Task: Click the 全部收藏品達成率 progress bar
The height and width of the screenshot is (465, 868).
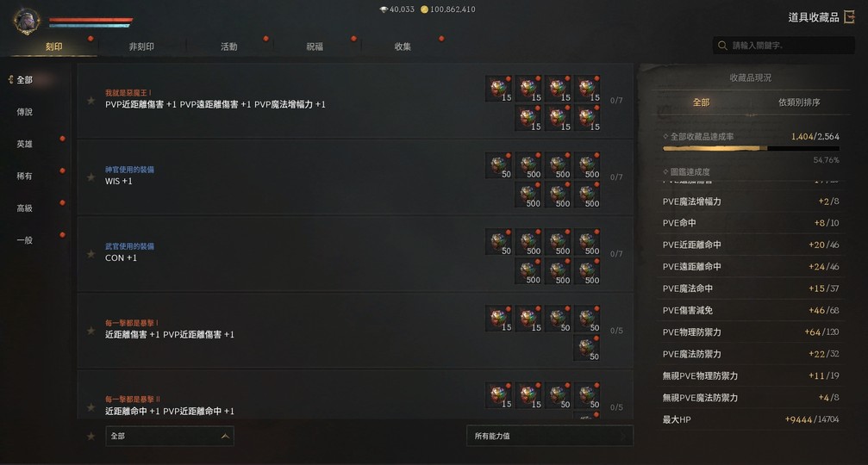Action: click(751, 148)
